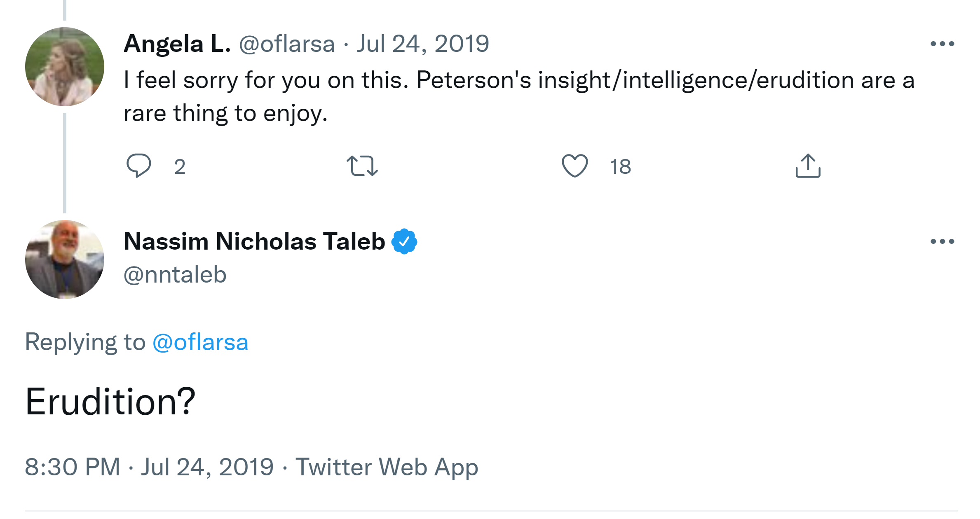Click the Twitter Web App source link
This screenshot has height=519, width=980.
pyautogui.click(x=387, y=467)
